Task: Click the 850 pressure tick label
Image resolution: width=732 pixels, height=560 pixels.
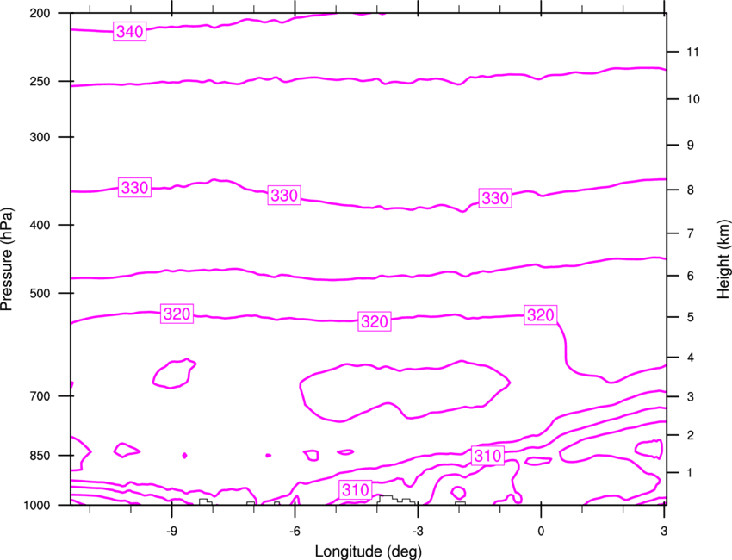Action: pyautogui.click(x=40, y=456)
